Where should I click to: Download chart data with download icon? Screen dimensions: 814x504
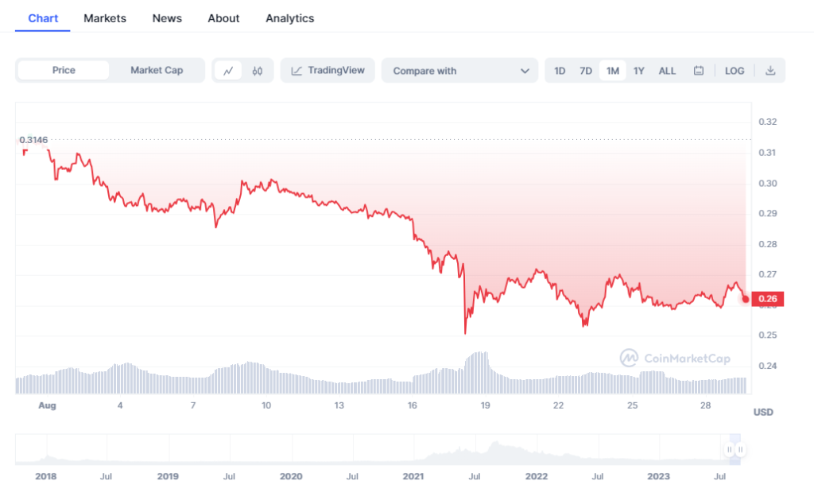[770, 71]
